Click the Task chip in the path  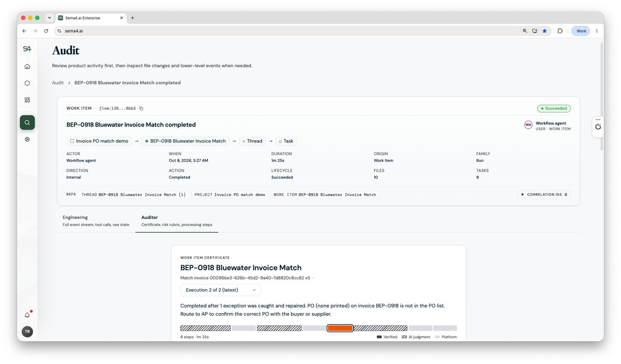[x=286, y=141]
